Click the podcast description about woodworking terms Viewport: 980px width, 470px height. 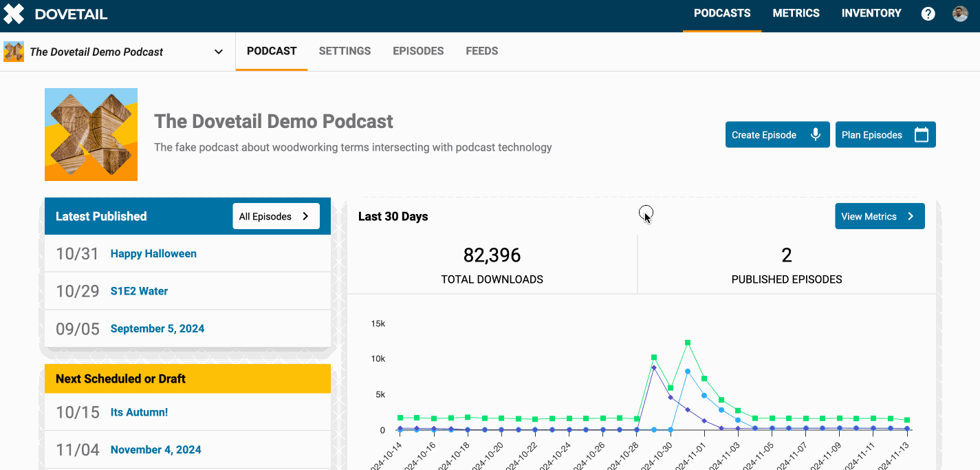pyautogui.click(x=353, y=147)
